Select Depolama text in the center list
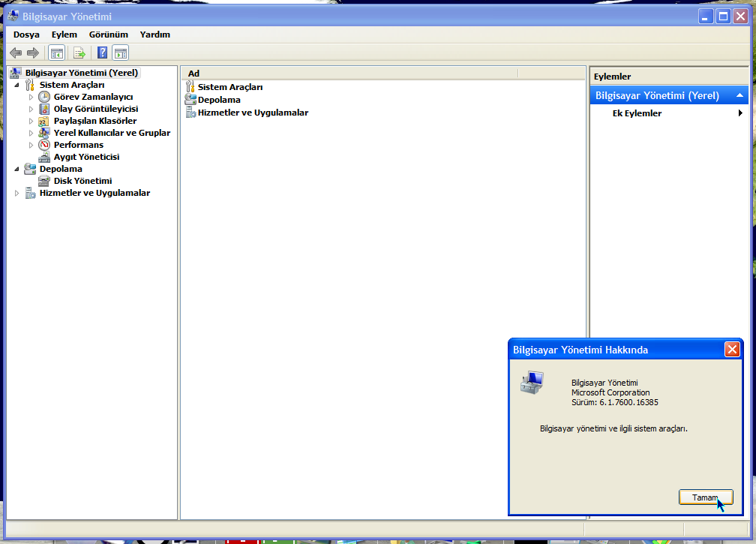Image resolution: width=756 pixels, height=544 pixels. (x=219, y=100)
